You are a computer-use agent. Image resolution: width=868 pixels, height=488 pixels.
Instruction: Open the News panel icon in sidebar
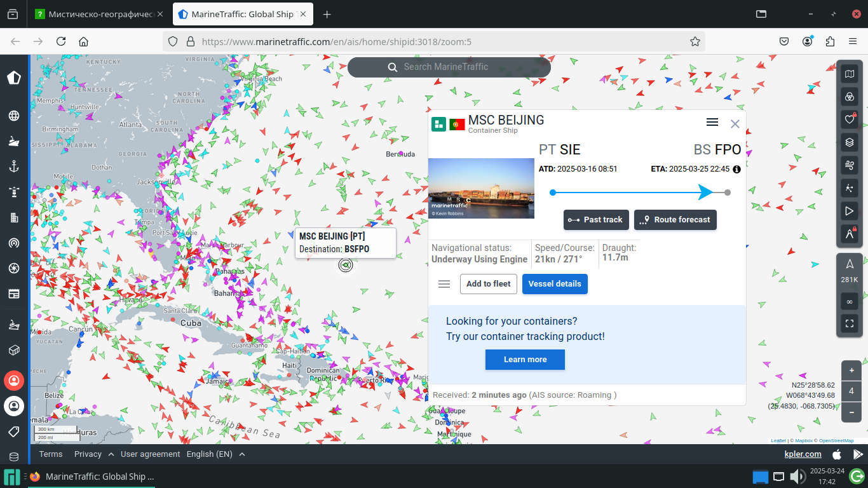point(14,294)
